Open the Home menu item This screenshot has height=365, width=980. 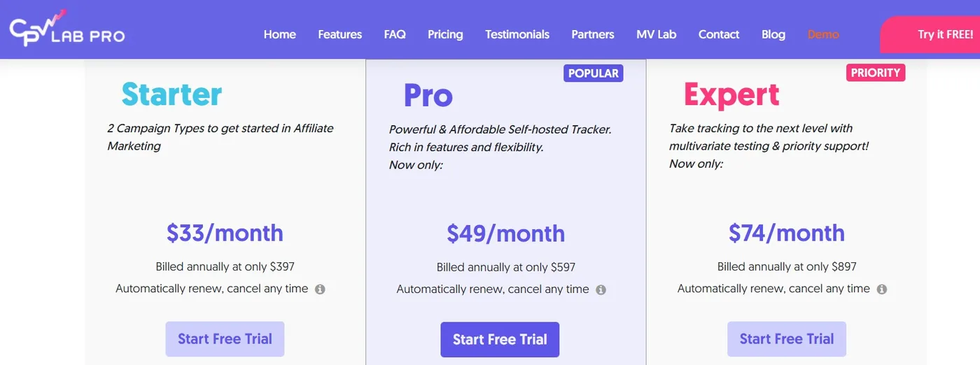pos(279,34)
